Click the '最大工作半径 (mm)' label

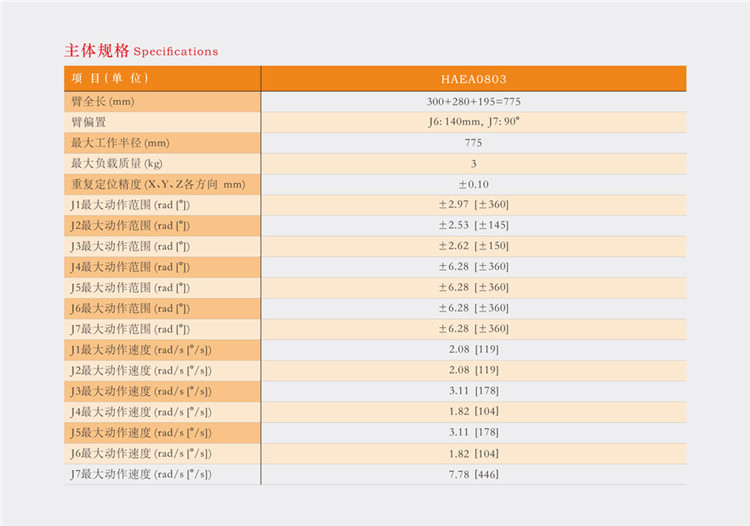[x=120, y=142]
